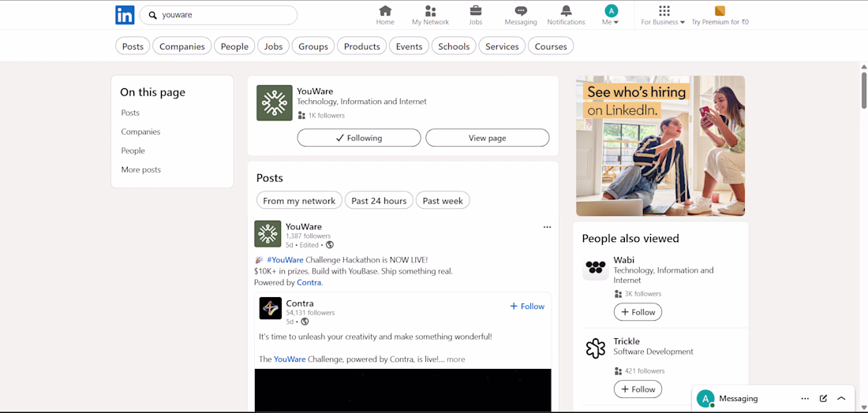Select the Products filter pill

pos(362,47)
